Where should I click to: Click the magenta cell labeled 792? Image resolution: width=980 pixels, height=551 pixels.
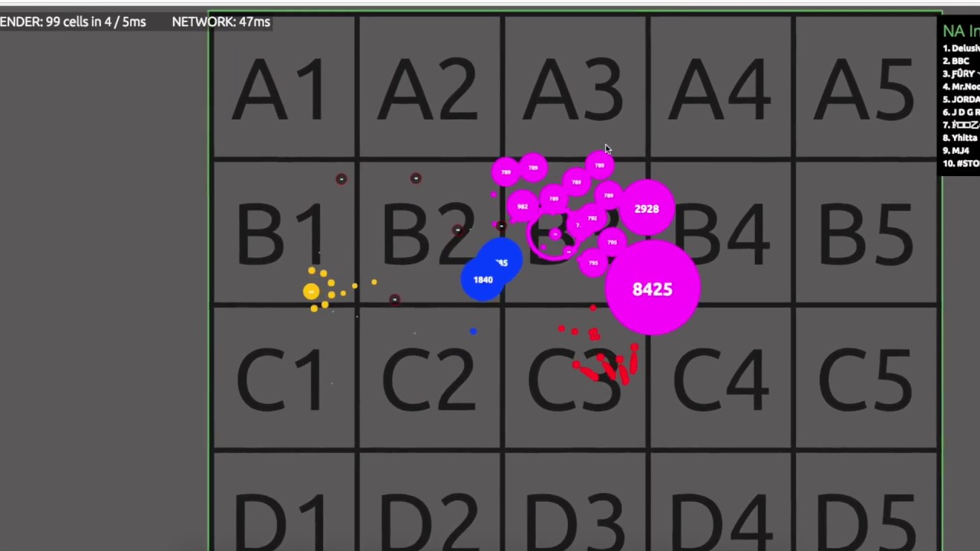tap(591, 218)
